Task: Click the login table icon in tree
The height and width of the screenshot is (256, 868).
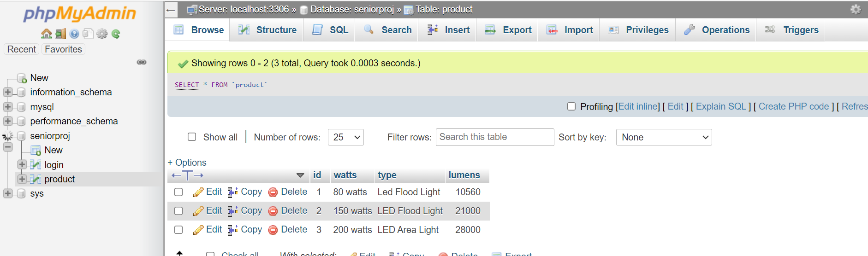Action: [x=36, y=164]
